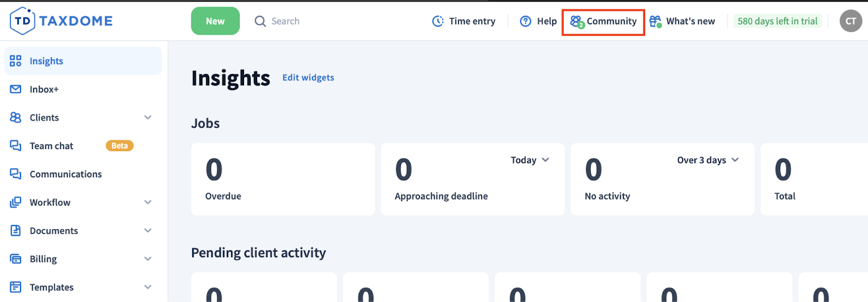Image resolution: width=868 pixels, height=302 pixels.
Task: Click the search magnifier icon
Action: 260,21
